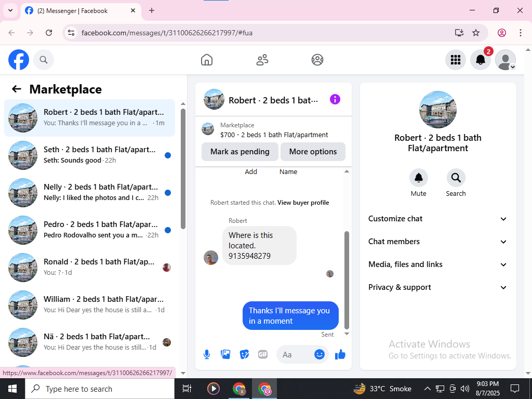This screenshot has width=532, height=399.
Task: Open the emoji picker smiley
Action: pyautogui.click(x=320, y=354)
